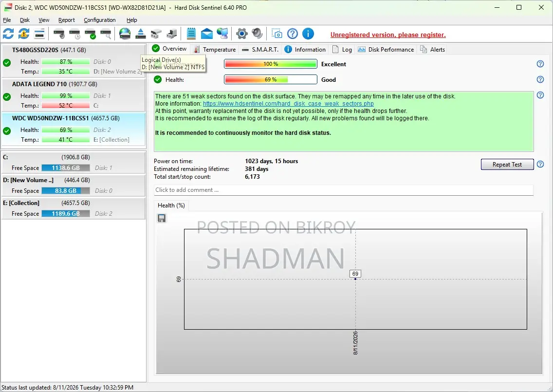Select the WDC WD50NDZW-11BCSS1 disk entry
Viewport: 553px width, 392px height.
pos(74,129)
